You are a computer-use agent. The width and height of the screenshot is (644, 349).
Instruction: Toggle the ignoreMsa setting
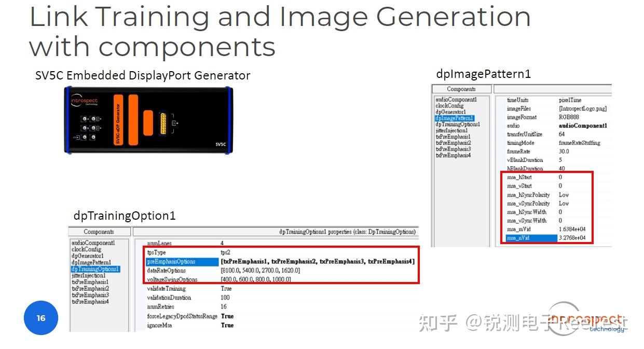227,325
